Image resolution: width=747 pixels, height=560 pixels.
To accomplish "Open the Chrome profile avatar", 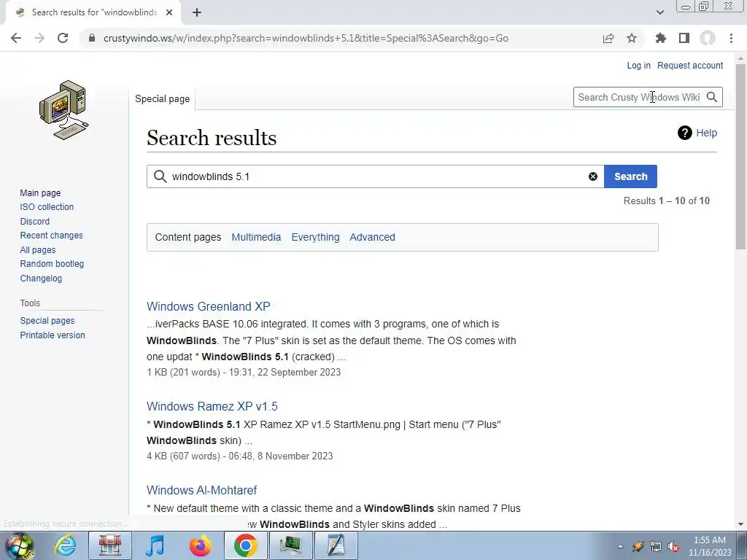I will (x=708, y=38).
